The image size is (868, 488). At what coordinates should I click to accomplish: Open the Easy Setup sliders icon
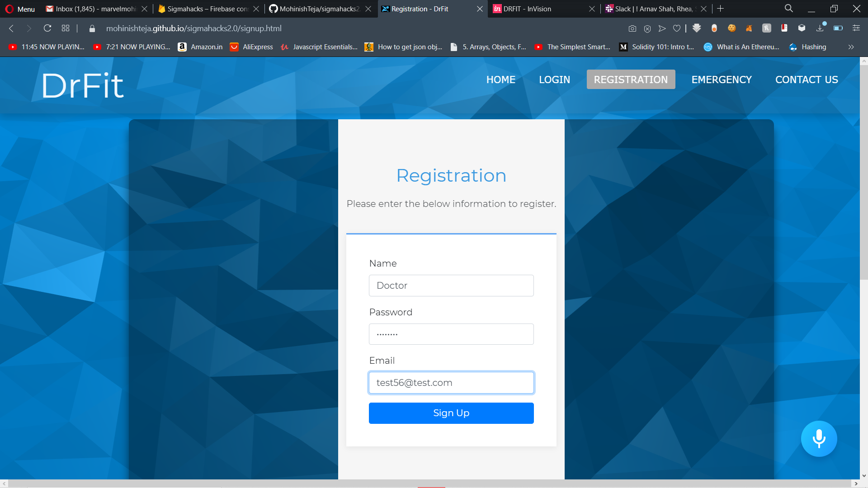click(x=856, y=28)
